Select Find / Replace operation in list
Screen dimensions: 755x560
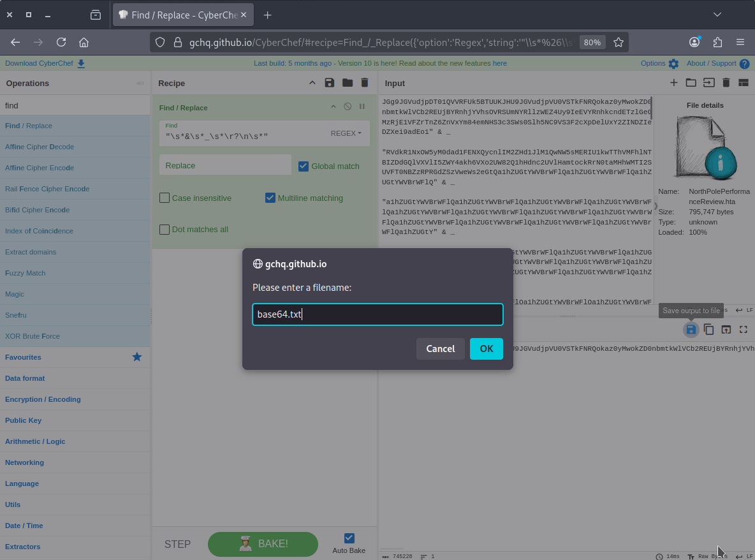29,126
